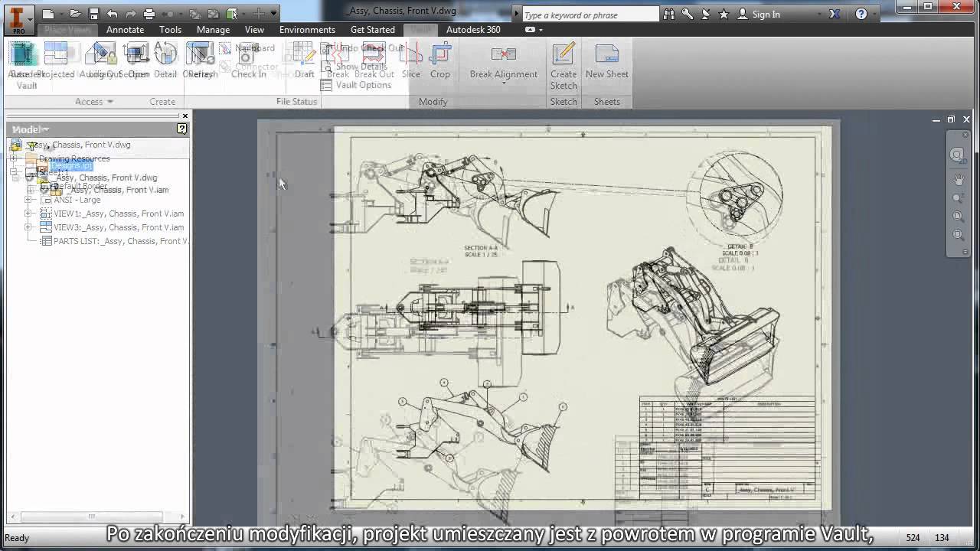Collapse the Sheet:1 node
Screen dimensions: 980x551
coord(13,172)
